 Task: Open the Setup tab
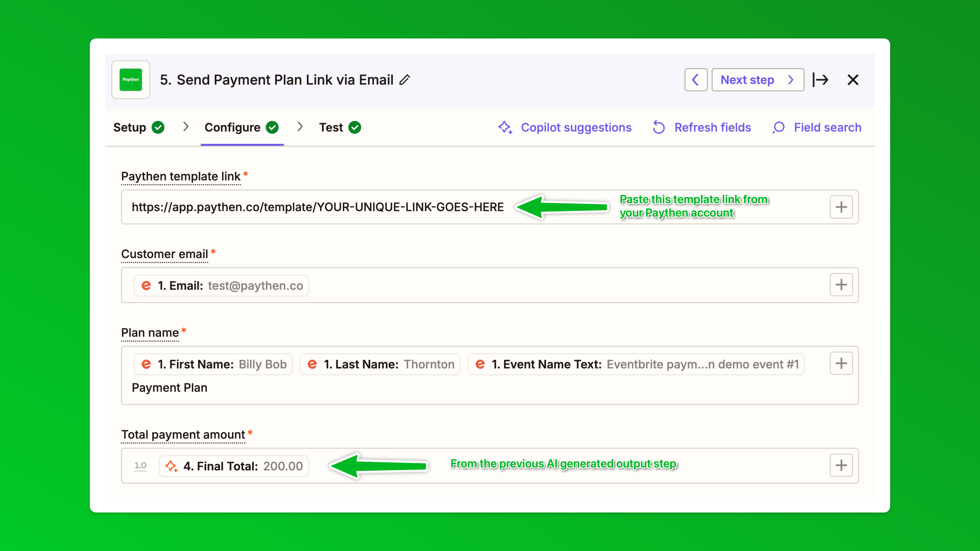139,128
